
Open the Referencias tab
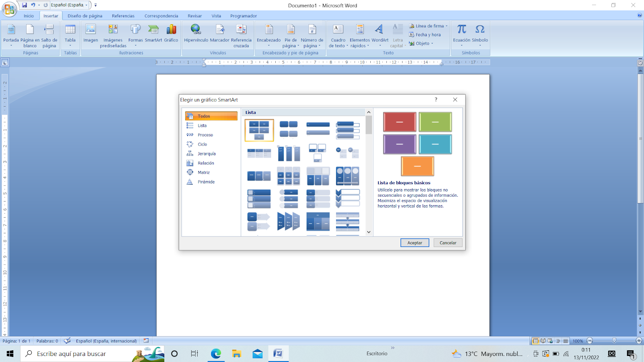[x=123, y=16]
